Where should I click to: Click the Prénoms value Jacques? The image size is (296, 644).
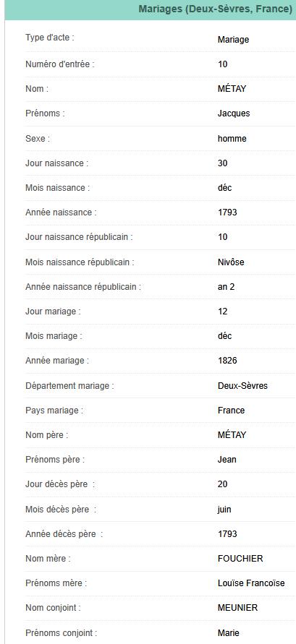tap(234, 113)
